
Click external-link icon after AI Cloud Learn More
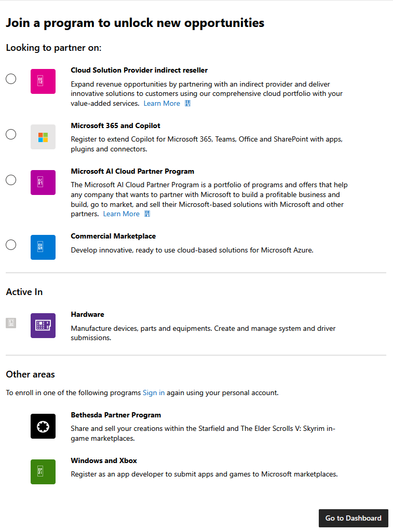(147, 214)
